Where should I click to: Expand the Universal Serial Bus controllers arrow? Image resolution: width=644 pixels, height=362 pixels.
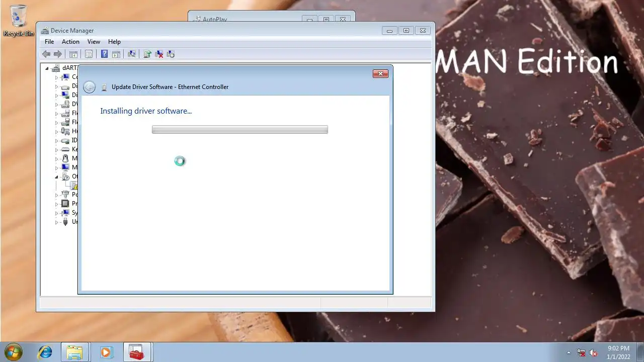[56, 222]
